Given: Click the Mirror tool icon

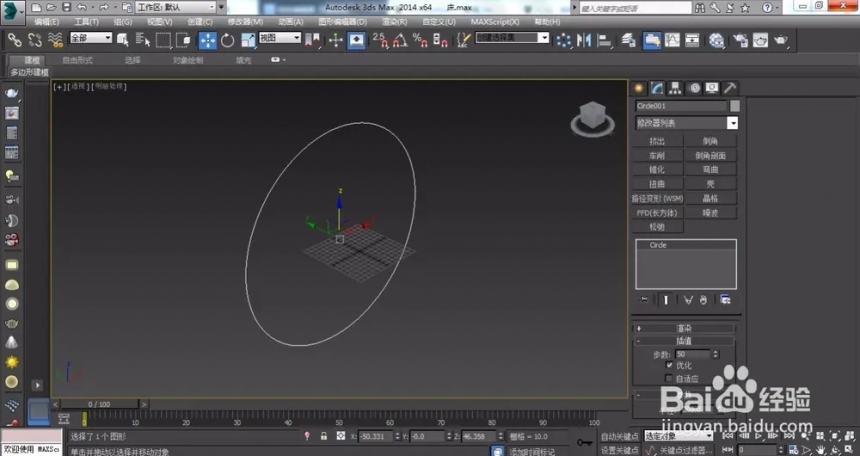Looking at the screenshot, I should click(x=584, y=40).
